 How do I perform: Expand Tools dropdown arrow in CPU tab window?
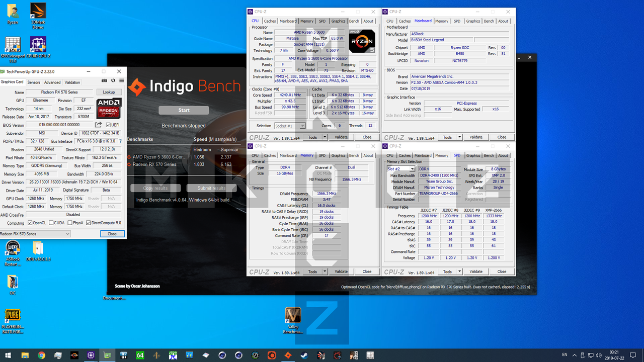(325, 137)
